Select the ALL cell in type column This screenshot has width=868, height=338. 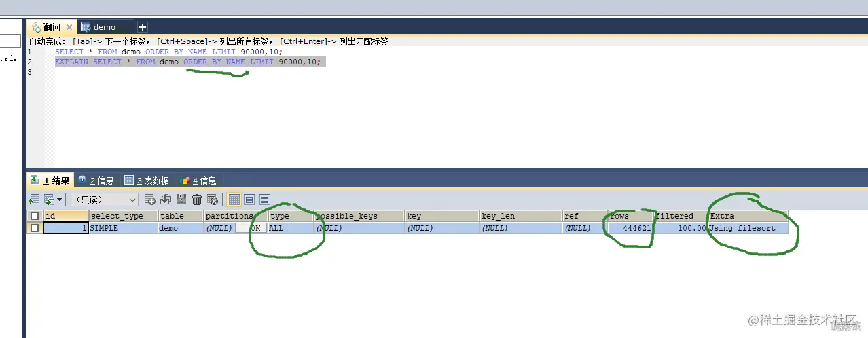click(x=291, y=228)
